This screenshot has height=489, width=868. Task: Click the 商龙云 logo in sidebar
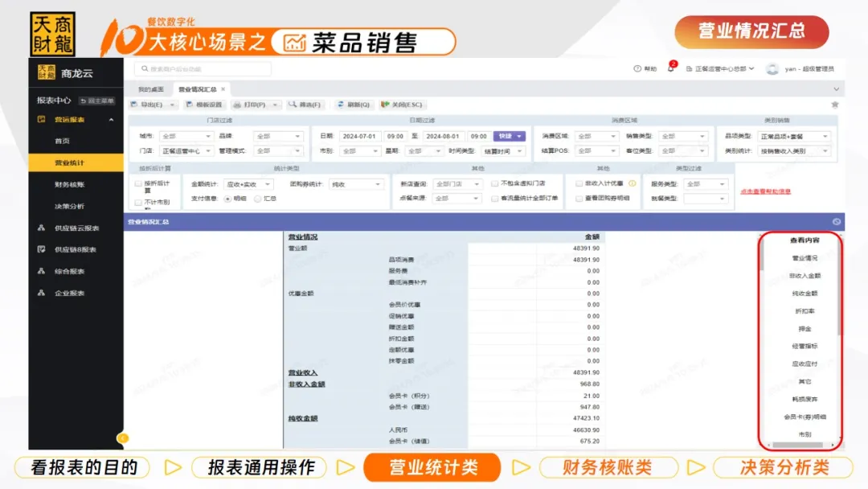(x=47, y=72)
